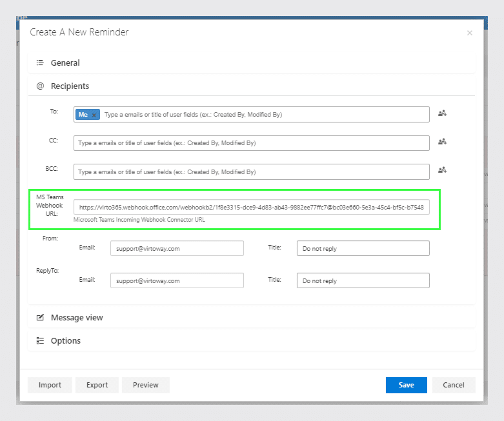Edit the ReplyTo Title field
The image size is (504, 421).
pyautogui.click(x=363, y=280)
